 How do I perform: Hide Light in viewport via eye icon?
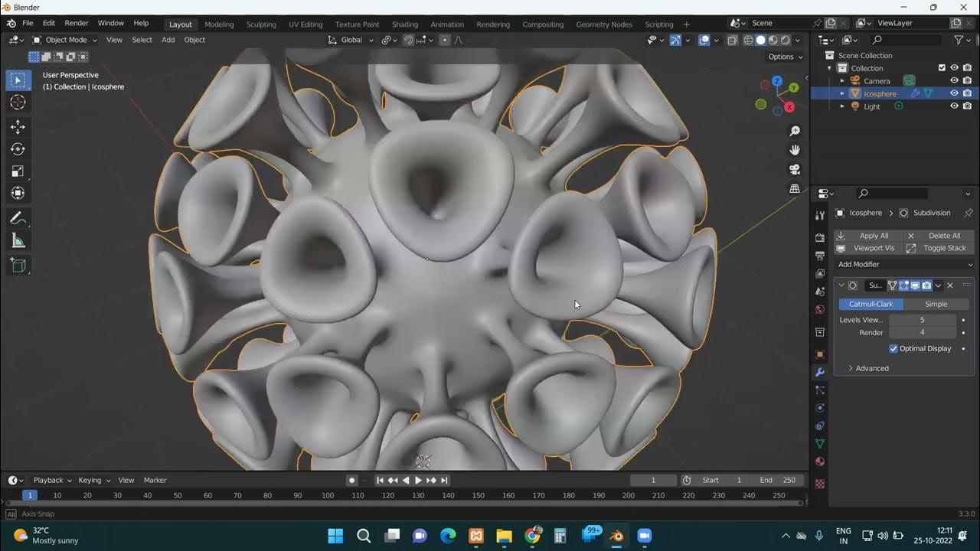click(x=955, y=106)
